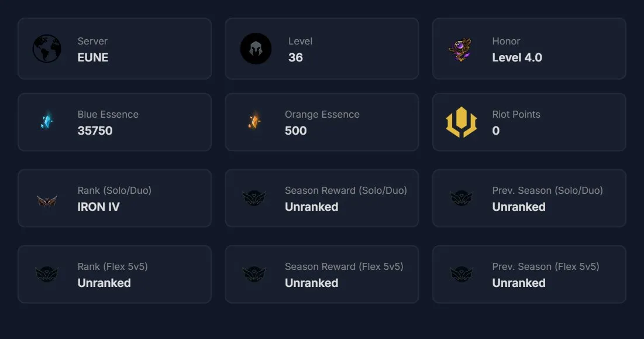Image resolution: width=644 pixels, height=339 pixels.
Task: Click the Season Reward Flex 5v5 emblem
Action: [x=254, y=274]
